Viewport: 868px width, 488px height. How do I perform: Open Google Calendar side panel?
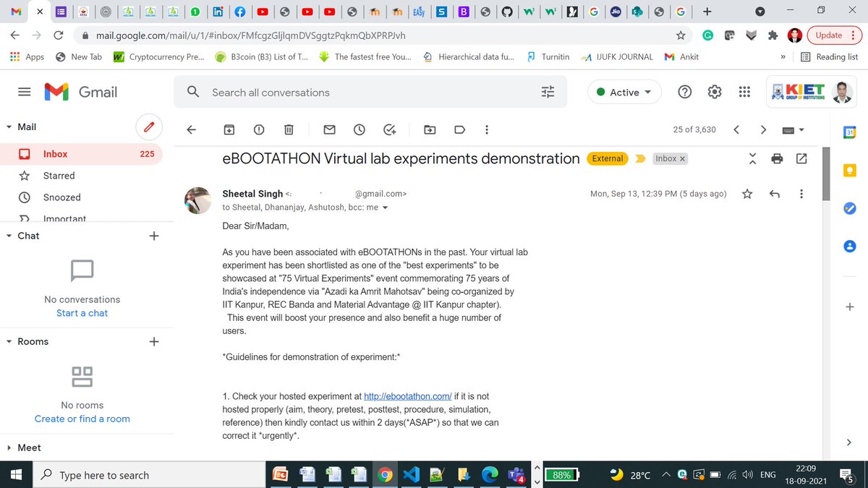pyautogui.click(x=850, y=132)
